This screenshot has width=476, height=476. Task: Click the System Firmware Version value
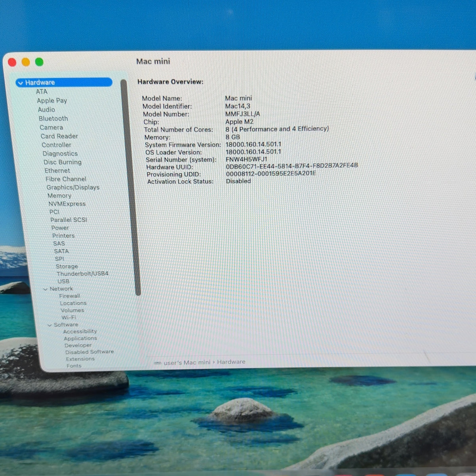253,144
